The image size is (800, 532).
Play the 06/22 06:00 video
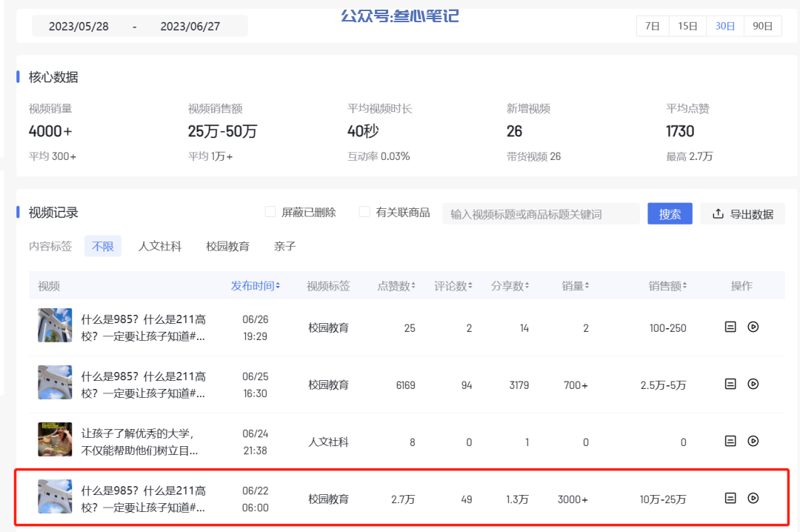point(753,499)
